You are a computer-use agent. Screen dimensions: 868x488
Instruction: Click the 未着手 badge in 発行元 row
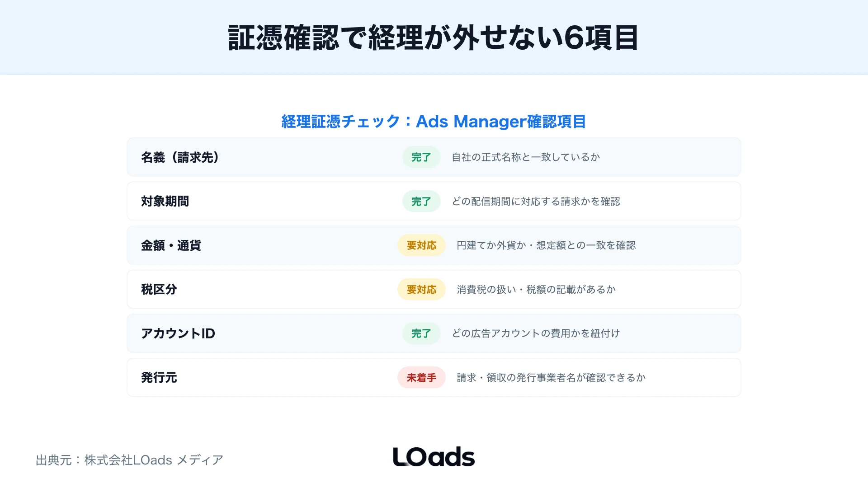pyautogui.click(x=421, y=377)
